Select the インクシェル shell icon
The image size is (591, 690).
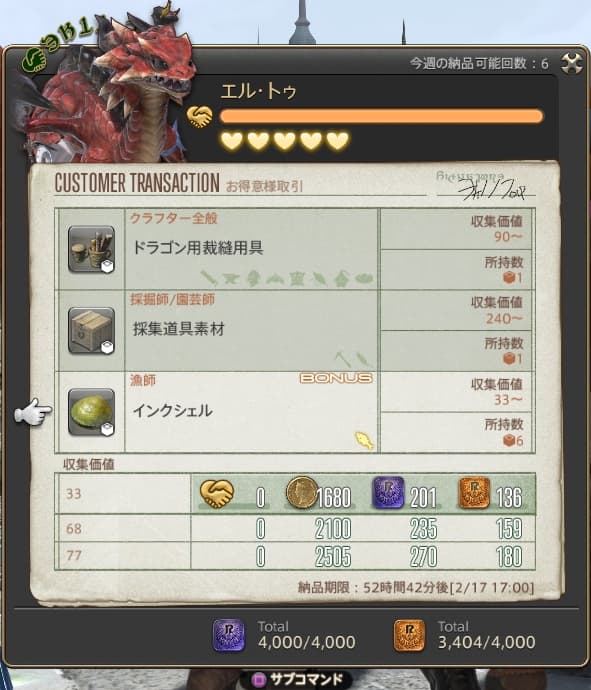coord(91,412)
